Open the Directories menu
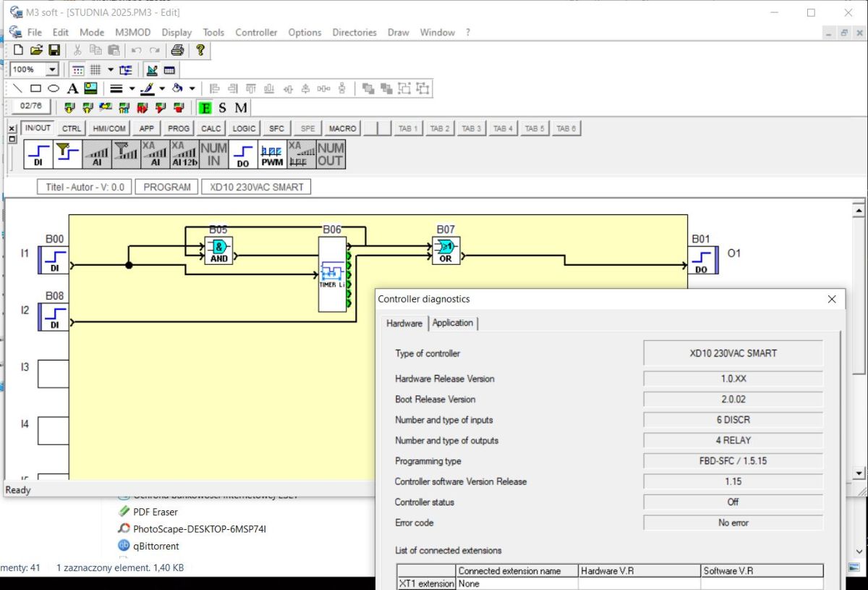868x590 pixels. point(354,32)
